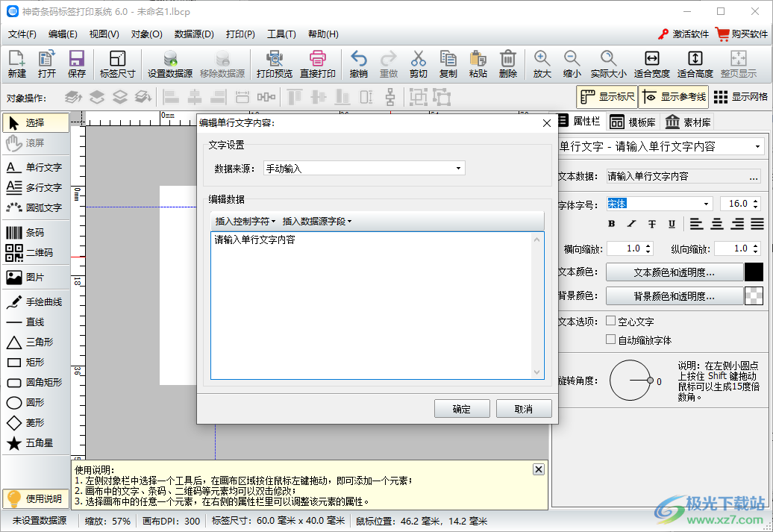
Task: Open a file with 打开 icon
Action: point(47,64)
